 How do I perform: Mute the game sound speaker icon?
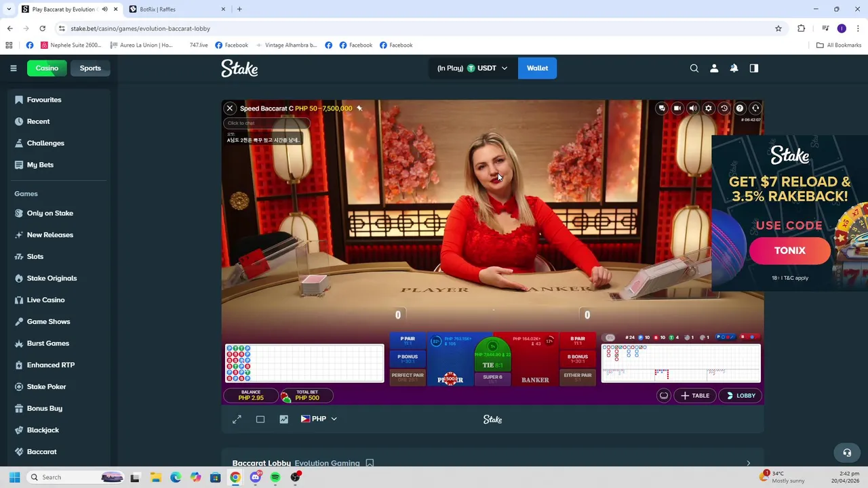[x=692, y=108]
